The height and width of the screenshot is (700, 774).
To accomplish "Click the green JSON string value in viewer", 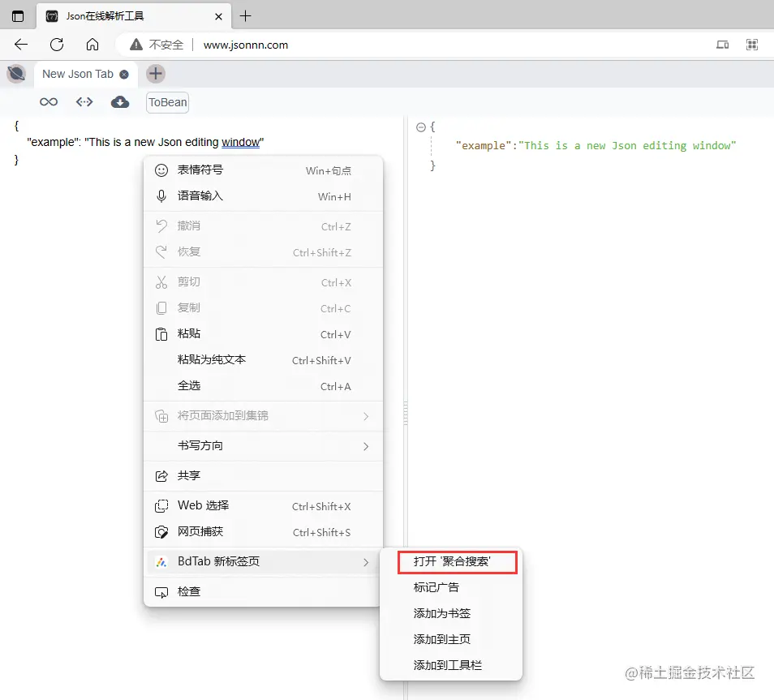I will coord(627,146).
